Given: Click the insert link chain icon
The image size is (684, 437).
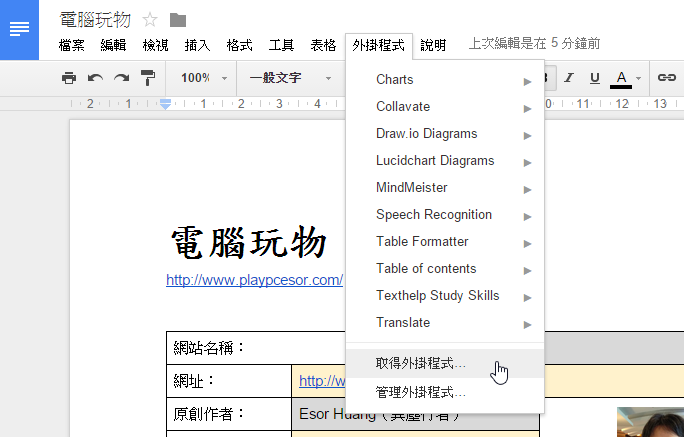Looking at the screenshot, I should (x=667, y=78).
